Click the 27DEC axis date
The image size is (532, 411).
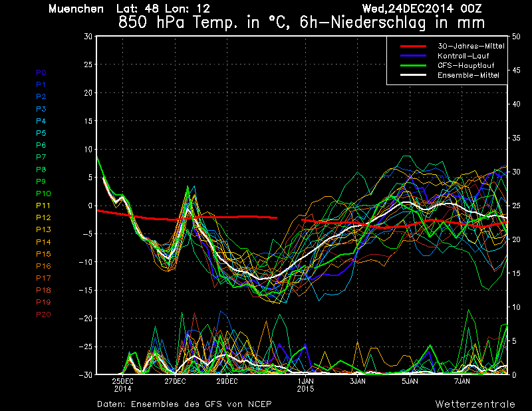click(x=175, y=382)
